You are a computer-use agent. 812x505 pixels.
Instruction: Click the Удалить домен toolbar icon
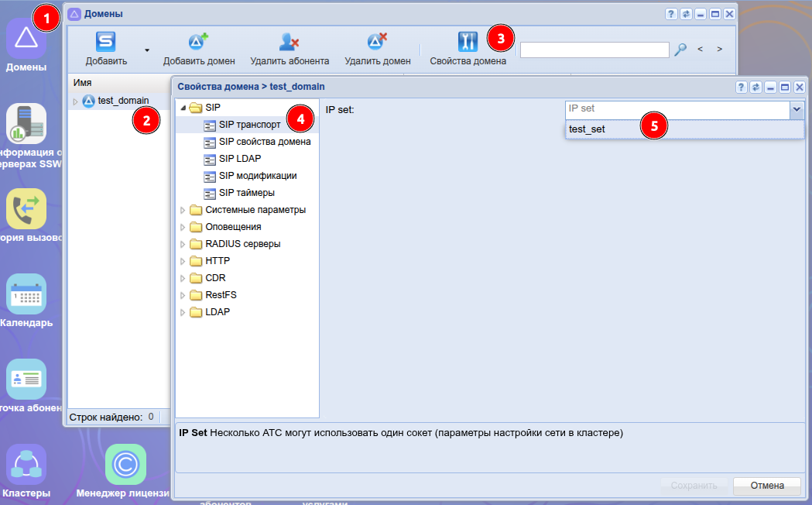(x=377, y=41)
